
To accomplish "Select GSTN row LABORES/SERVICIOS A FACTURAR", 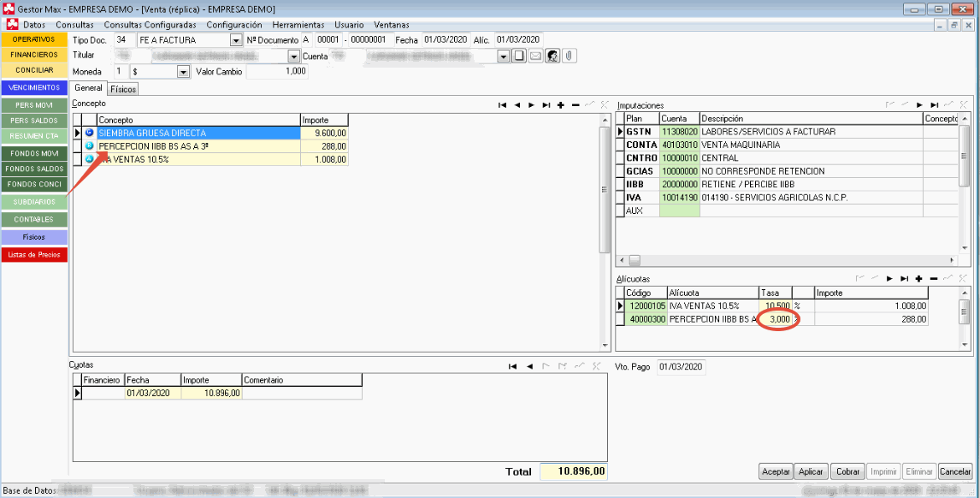I will point(788,132).
